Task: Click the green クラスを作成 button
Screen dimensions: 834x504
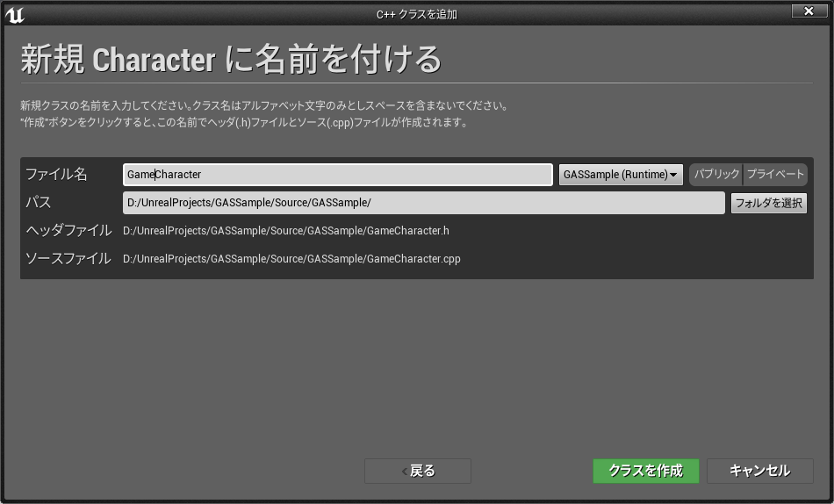Action: point(646,471)
